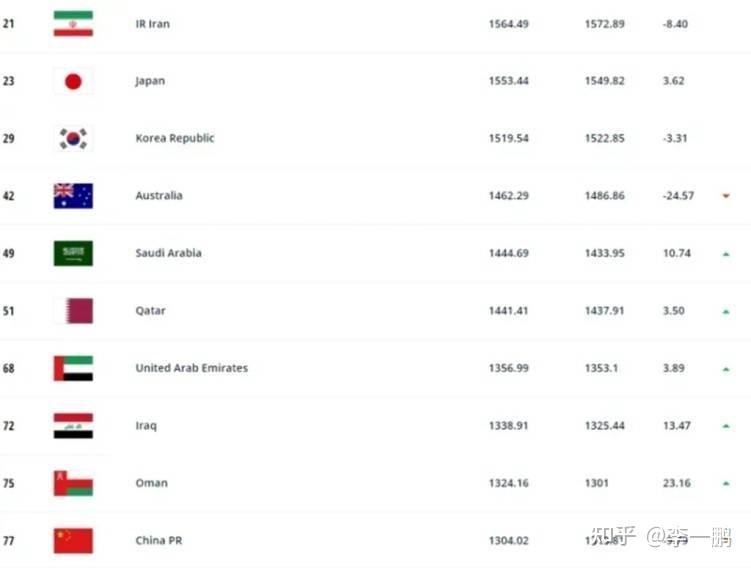The height and width of the screenshot is (568, 751).
Task: Expand Australia's red down arrow
Action: coord(726,196)
